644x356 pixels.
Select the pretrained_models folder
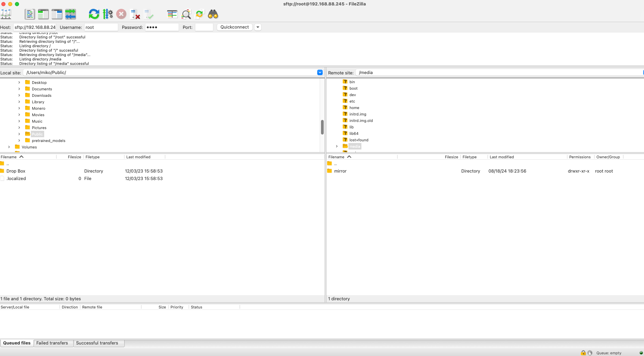pos(49,141)
